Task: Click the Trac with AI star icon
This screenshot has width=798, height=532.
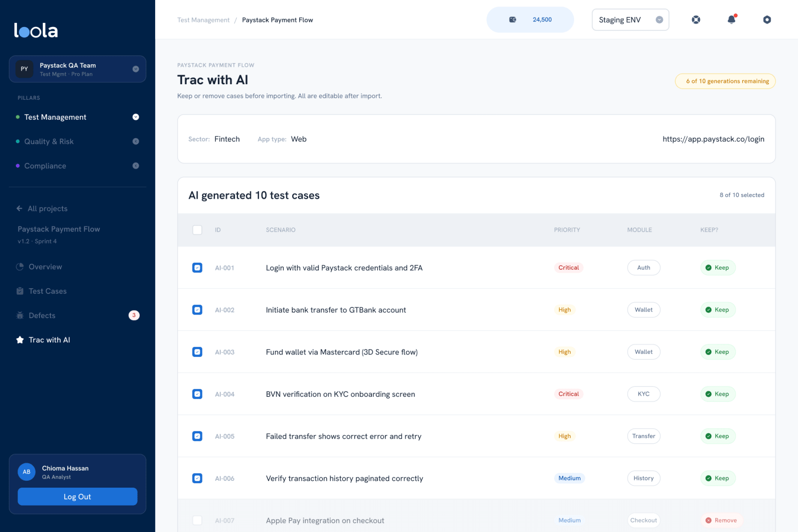Action: tap(20, 340)
